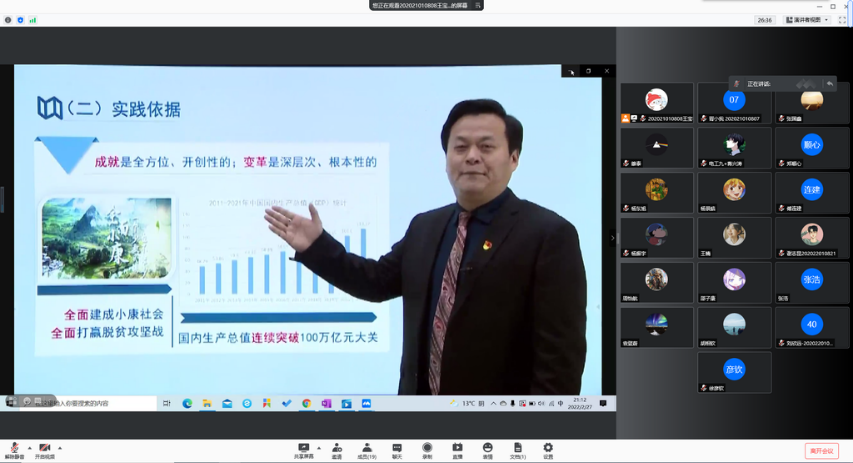This screenshot has height=463, width=853.
Task: Open the notification center in the shared taskbar
Action: [x=603, y=403]
